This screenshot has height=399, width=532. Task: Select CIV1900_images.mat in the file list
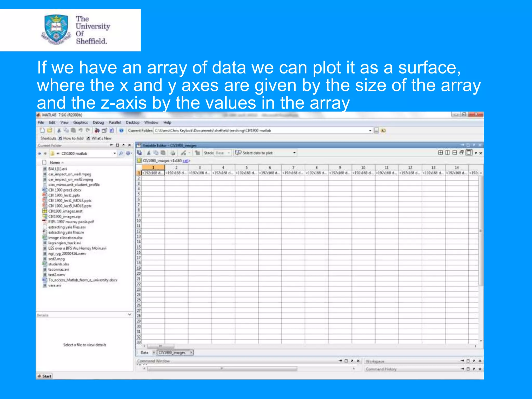(65, 211)
